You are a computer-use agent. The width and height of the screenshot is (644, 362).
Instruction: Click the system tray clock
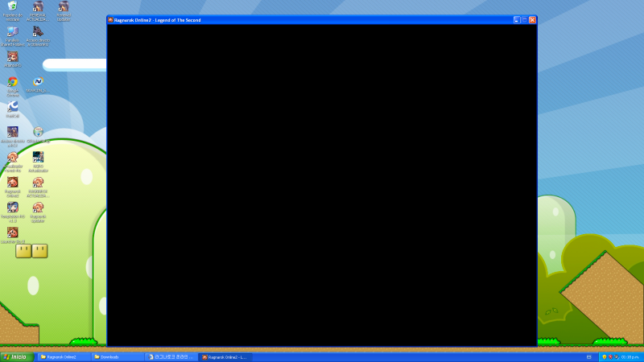630,357
